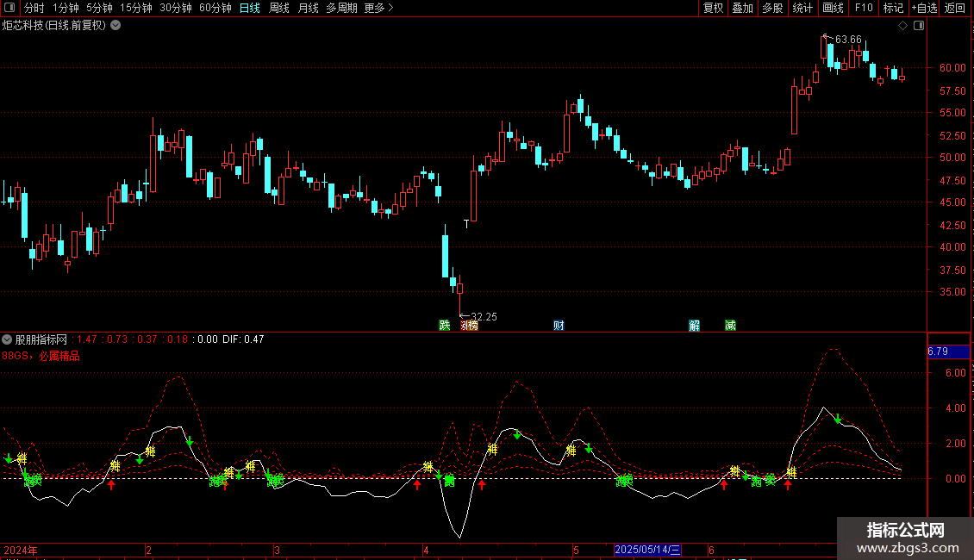Open the 多周期 multi-period view
Screen dimensions: 974x560
pyautogui.click(x=341, y=8)
